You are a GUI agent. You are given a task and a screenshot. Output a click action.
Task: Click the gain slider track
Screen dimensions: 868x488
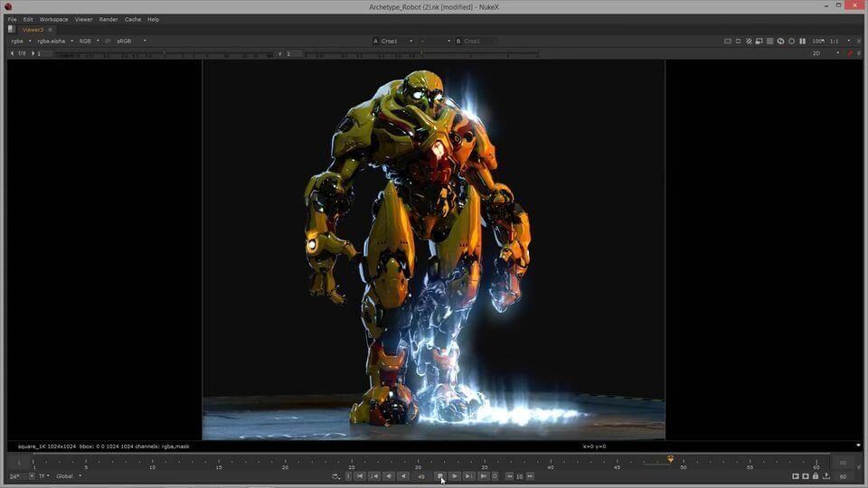[x=164, y=54]
